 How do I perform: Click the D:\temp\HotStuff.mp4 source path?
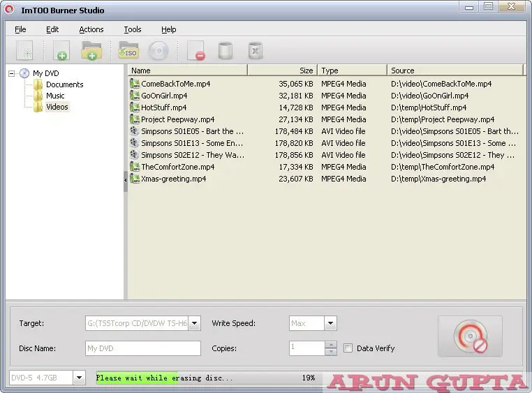coord(429,107)
